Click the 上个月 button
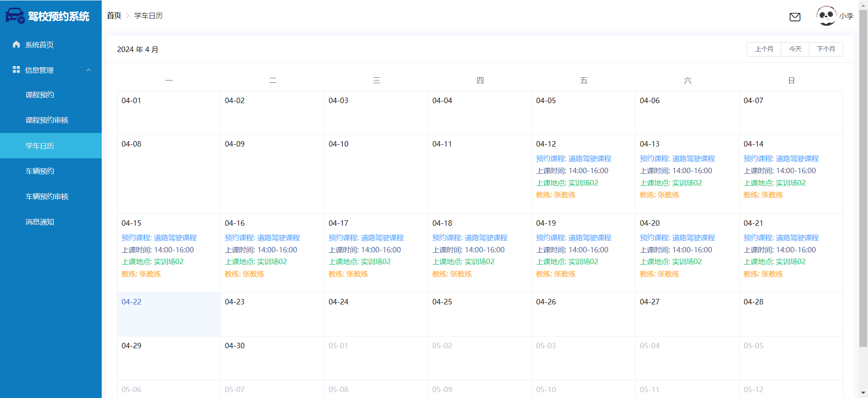868x398 pixels. (764, 49)
